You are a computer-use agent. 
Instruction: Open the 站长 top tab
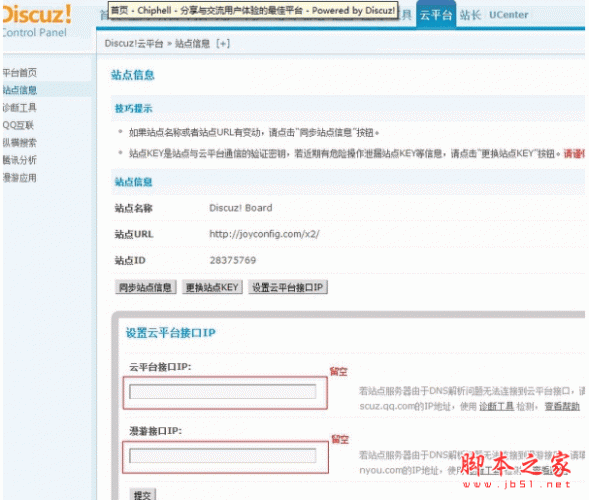(470, 15)
